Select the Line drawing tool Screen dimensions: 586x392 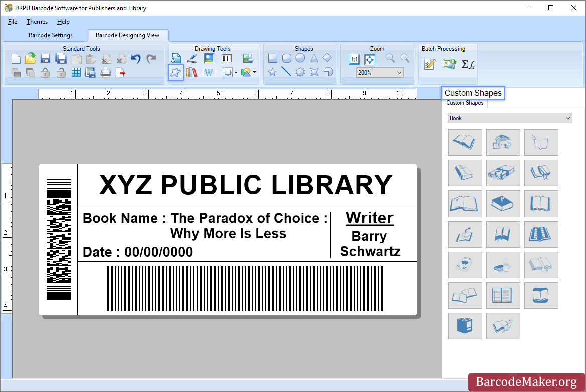tap(286, 71)
